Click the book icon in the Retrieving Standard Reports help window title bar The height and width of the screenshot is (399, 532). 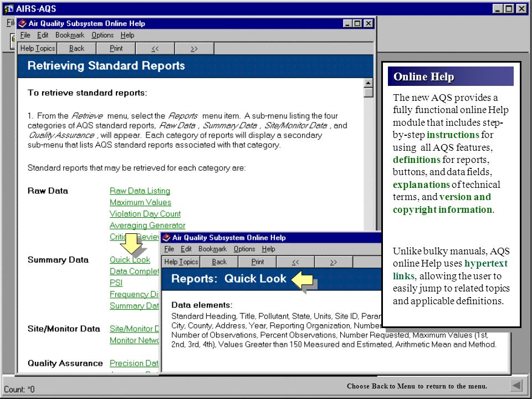pyautogui.click(x=22, y=23)
